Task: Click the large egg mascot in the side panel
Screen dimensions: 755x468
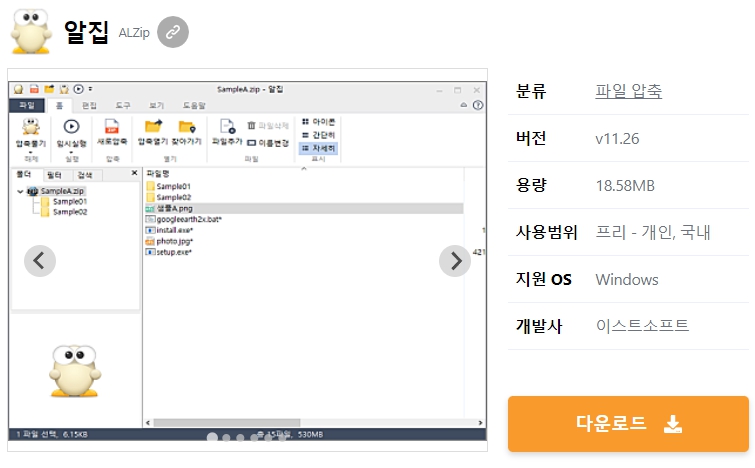Action: coord(75,371)
